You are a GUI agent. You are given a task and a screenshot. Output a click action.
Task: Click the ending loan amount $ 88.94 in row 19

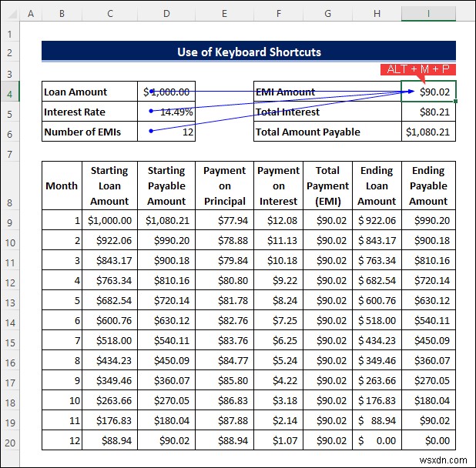(377, 420)
